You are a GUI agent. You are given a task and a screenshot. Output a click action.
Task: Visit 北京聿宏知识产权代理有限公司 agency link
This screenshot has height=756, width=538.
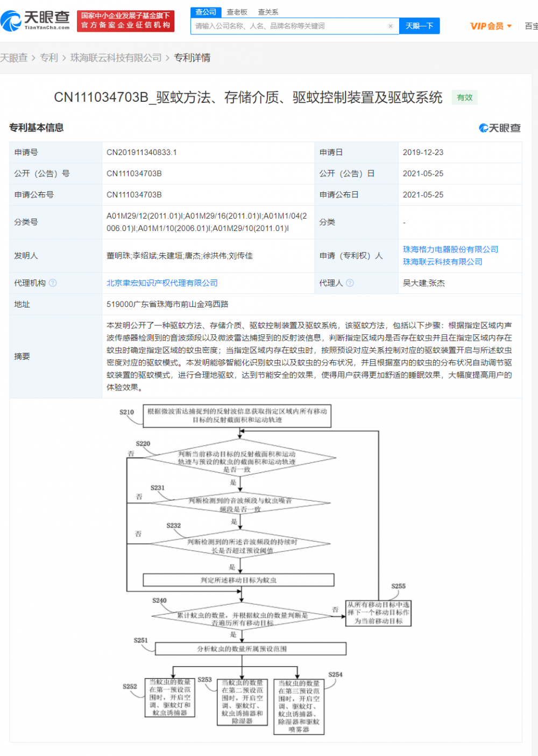[162, 282]
